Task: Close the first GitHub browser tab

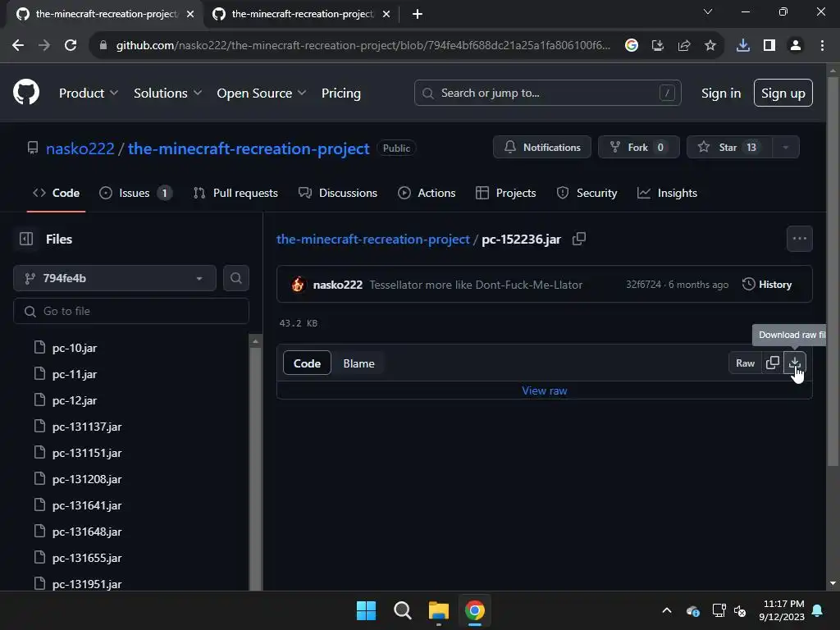Action: point(190,15)
